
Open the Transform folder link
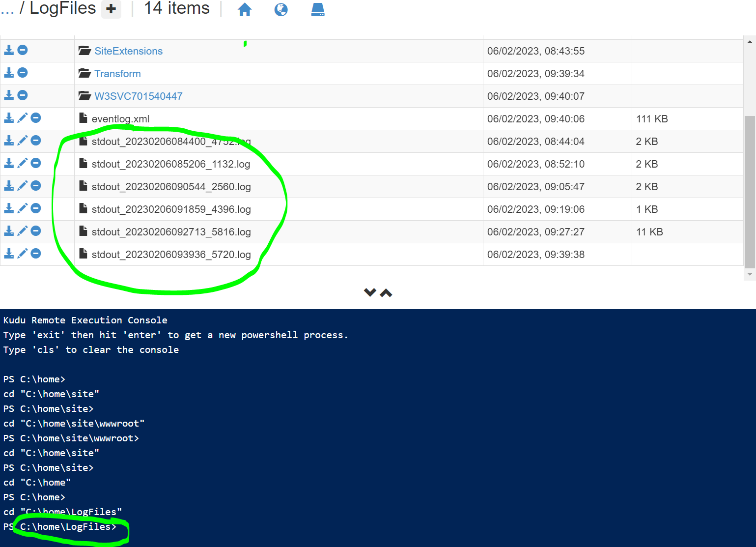[x=117, y=73]
